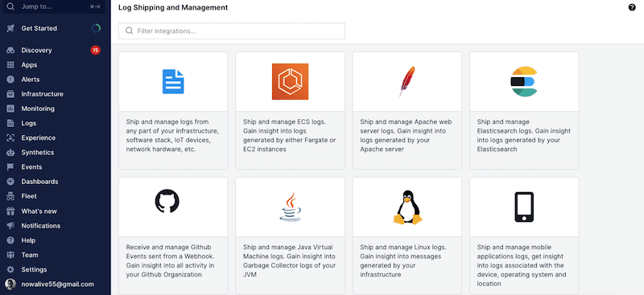
Task: Open Team in the sidebar
Action: 30,255
